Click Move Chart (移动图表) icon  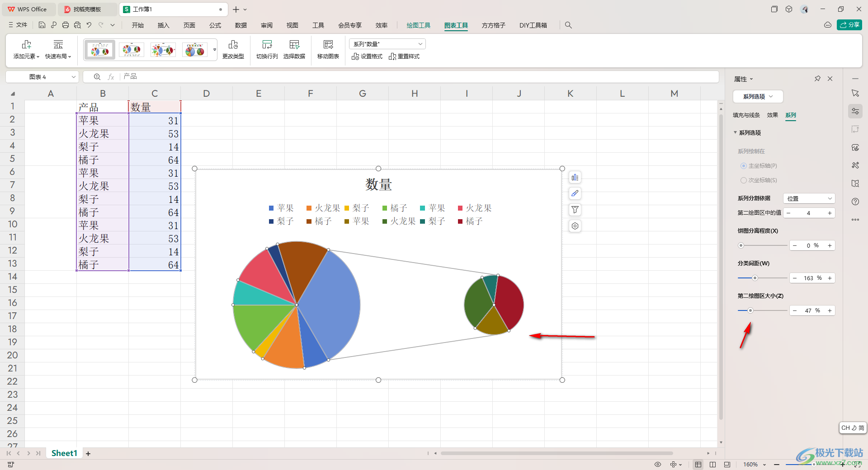coord(328,50)
